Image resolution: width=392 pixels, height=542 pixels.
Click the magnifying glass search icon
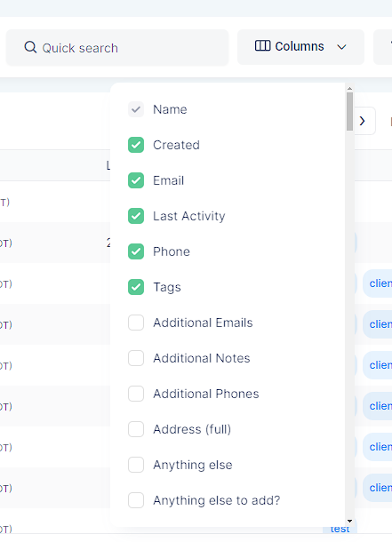pos(30,47)
